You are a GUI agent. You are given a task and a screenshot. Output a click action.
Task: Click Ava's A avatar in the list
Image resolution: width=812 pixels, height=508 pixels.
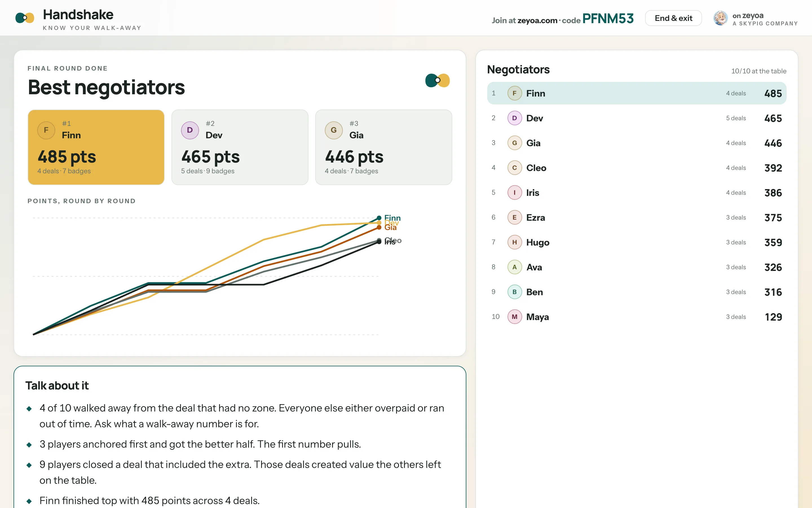(x=514, y=267)
